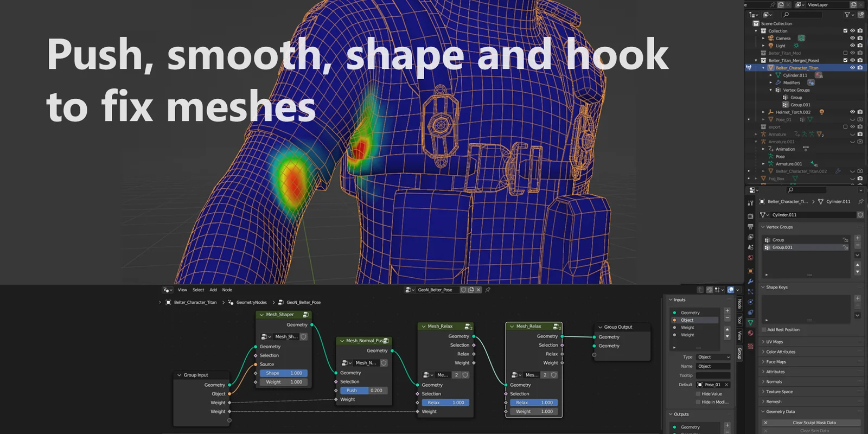Hide Belter_Character_Titan with its eye icon
This screenshot has height=434, width=868.
pyautogui.click(x=852, y=68)
